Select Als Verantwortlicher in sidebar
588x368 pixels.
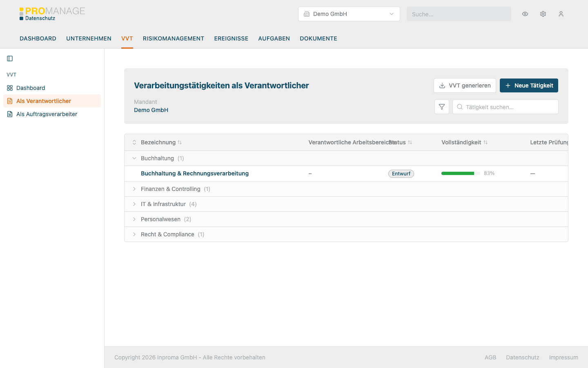click(52, 101)
